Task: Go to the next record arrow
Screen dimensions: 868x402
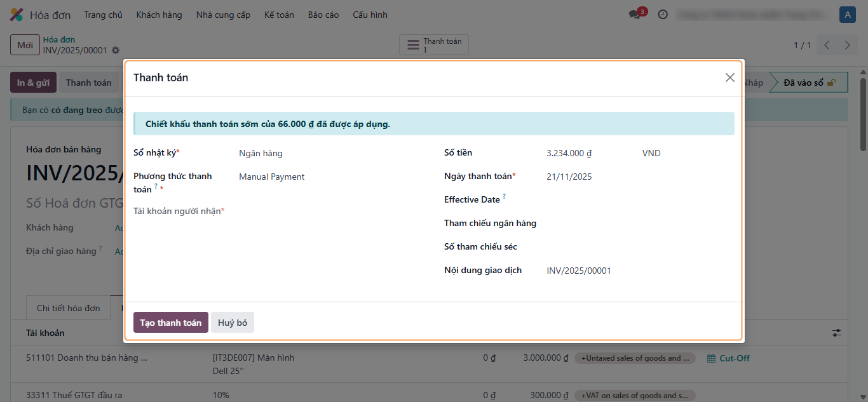Action: coord(847,45)
